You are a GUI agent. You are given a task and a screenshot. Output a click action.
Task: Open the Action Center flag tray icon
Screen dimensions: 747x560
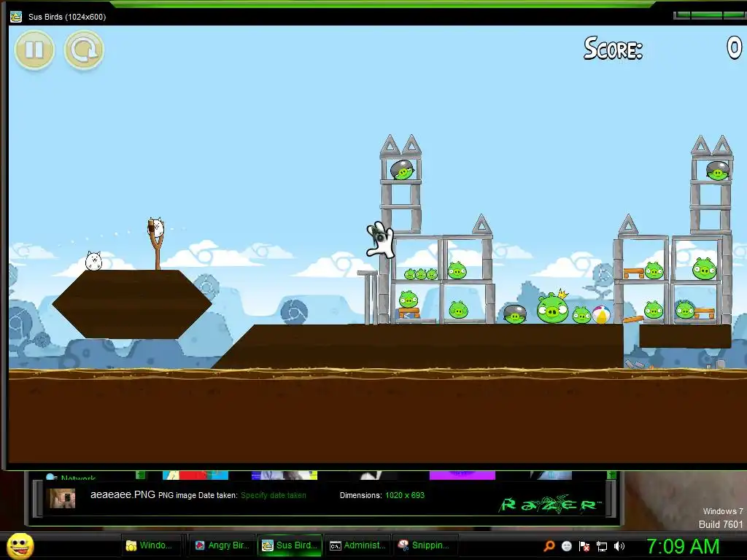click(584, 546)
